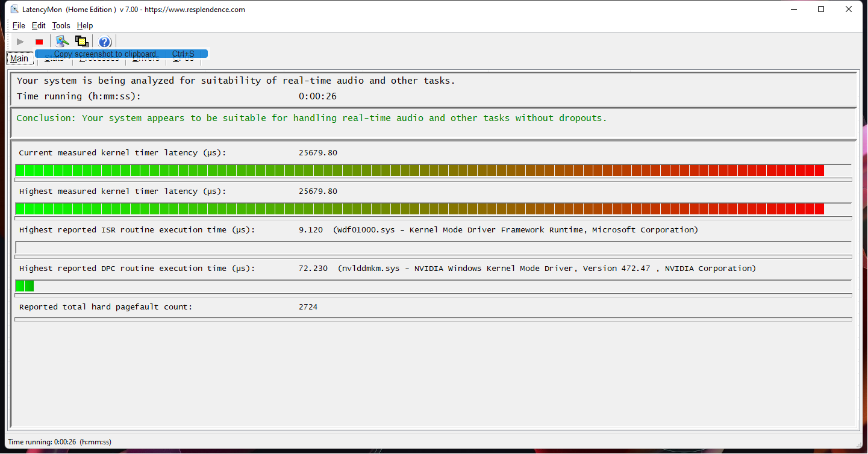The width and height of the screenshot is (868, 454).
Task: Click the Start monitoring play button
Action: [x=20, y=42]
